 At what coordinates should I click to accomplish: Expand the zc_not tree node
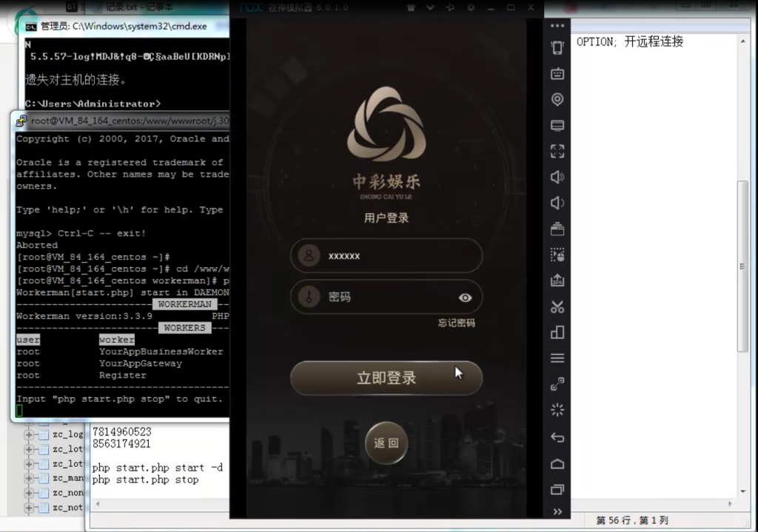[29, 508]
